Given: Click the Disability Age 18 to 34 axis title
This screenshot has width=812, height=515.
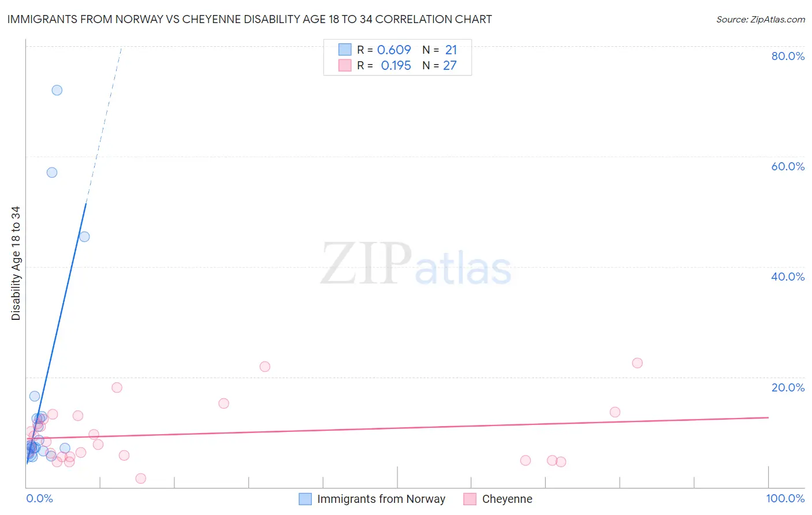Looking at the screenshot, I should point(16,263).
